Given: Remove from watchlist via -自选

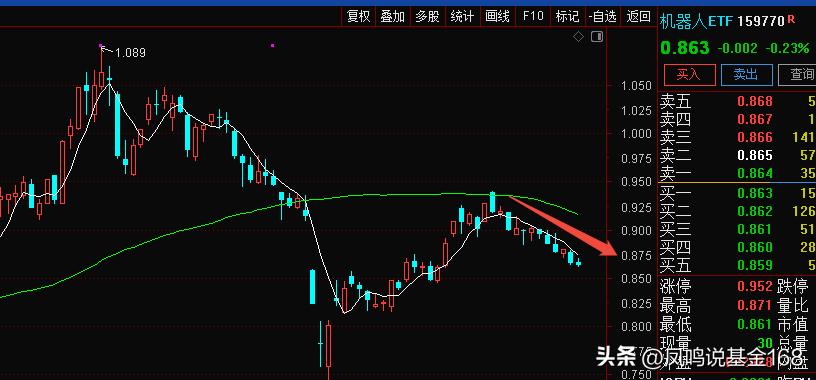Looking at the screenshot, I should (603, 16).
